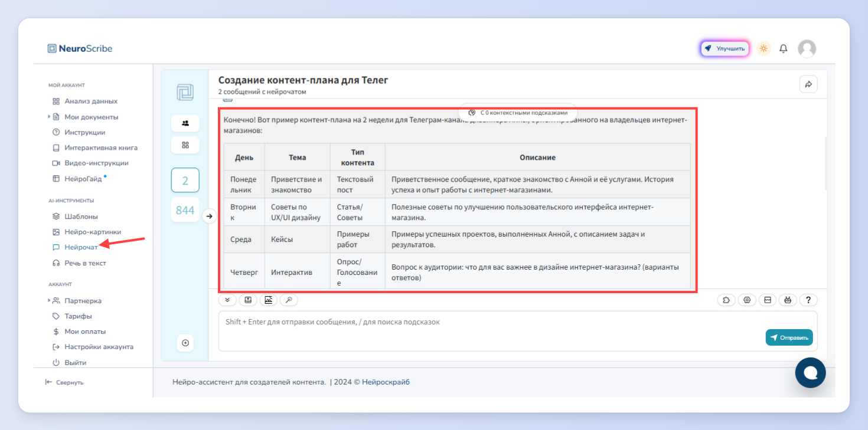Click the double-chevron down button
This screenshot has width=868, height=430.
pos(227,300)
